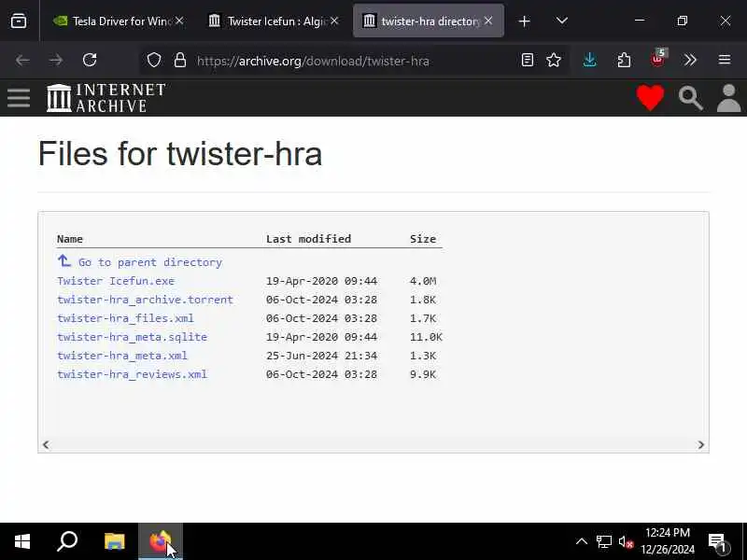The image size is (747, 560).
Task: Go to Internet Archive home logo
Action: (x=106, y=98)
